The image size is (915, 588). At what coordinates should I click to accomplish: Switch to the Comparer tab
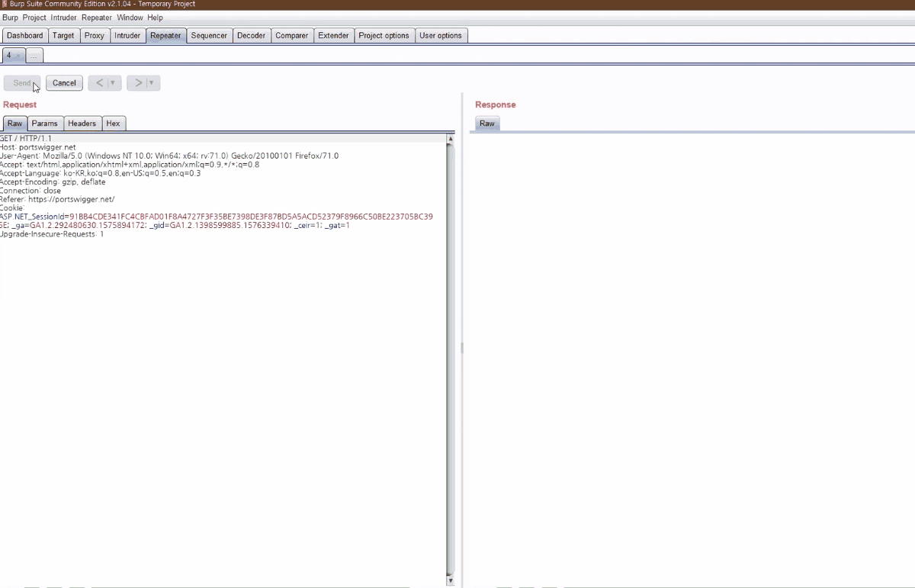[x=292, y=36]
